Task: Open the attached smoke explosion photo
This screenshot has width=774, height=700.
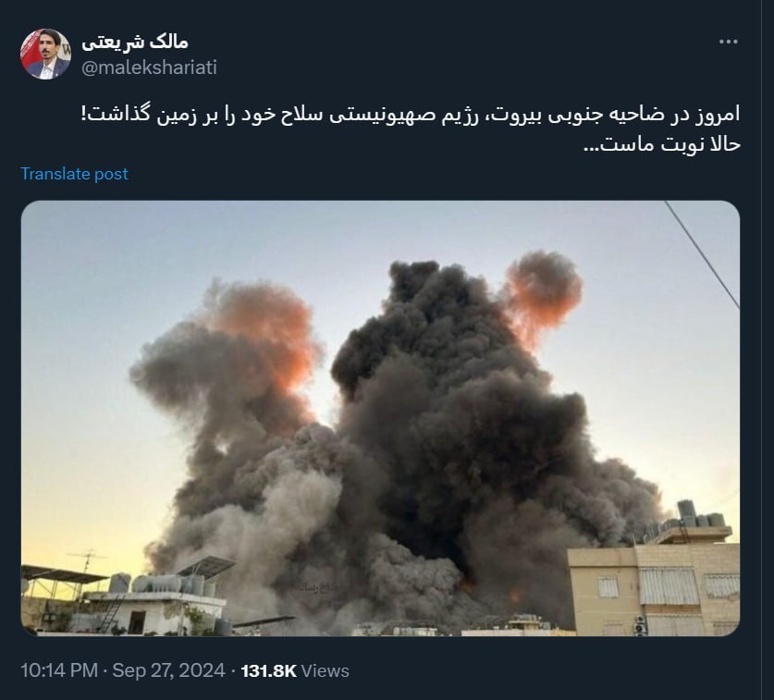Action: (380, 418)
